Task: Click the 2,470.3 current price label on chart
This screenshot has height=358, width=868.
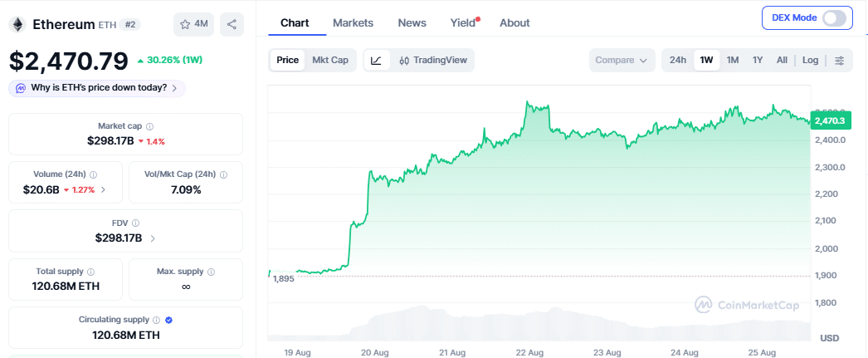Action: (829, 120)
